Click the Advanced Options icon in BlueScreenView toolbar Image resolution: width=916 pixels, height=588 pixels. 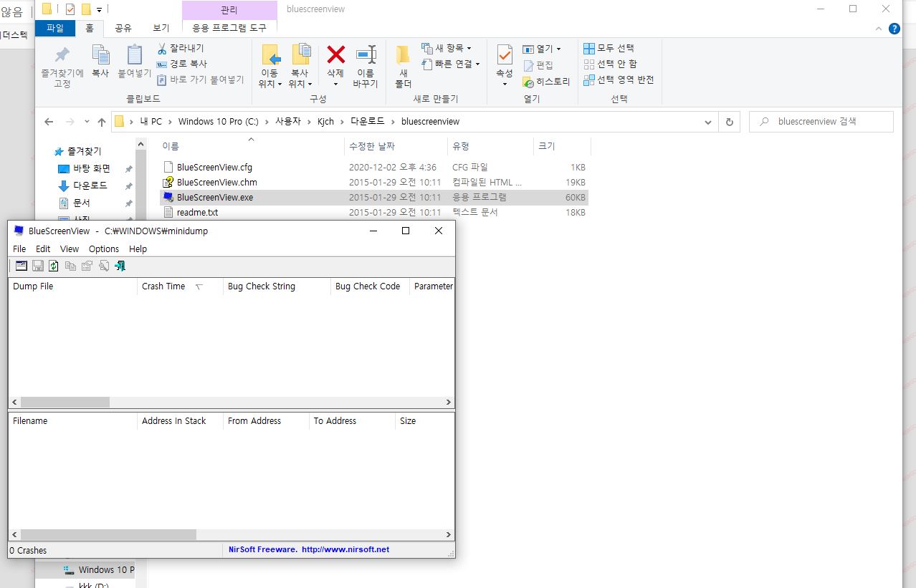coord(22,266)
